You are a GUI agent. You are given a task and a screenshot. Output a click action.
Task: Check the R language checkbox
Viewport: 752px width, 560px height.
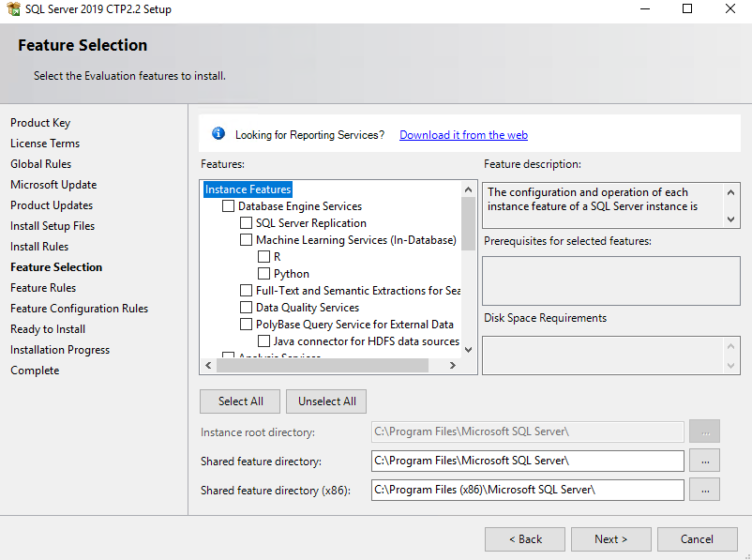[x=263, y=257]
